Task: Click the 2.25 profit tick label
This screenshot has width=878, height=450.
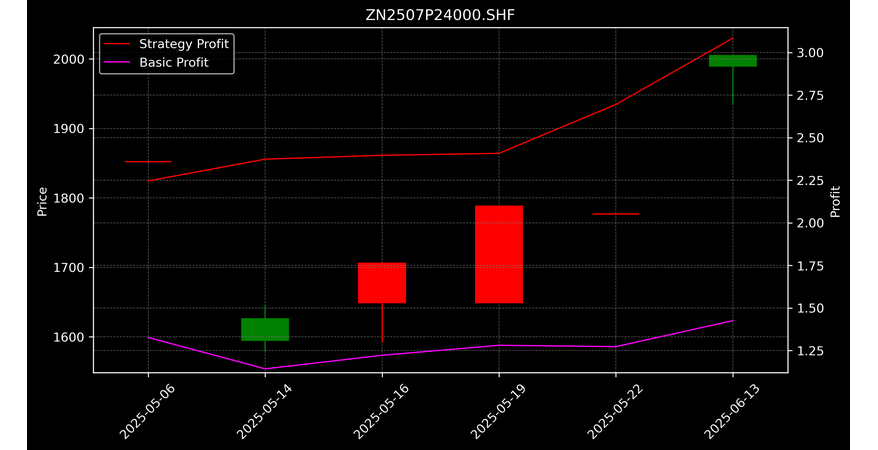Action: pyautogui.click(x=810, y=181)
